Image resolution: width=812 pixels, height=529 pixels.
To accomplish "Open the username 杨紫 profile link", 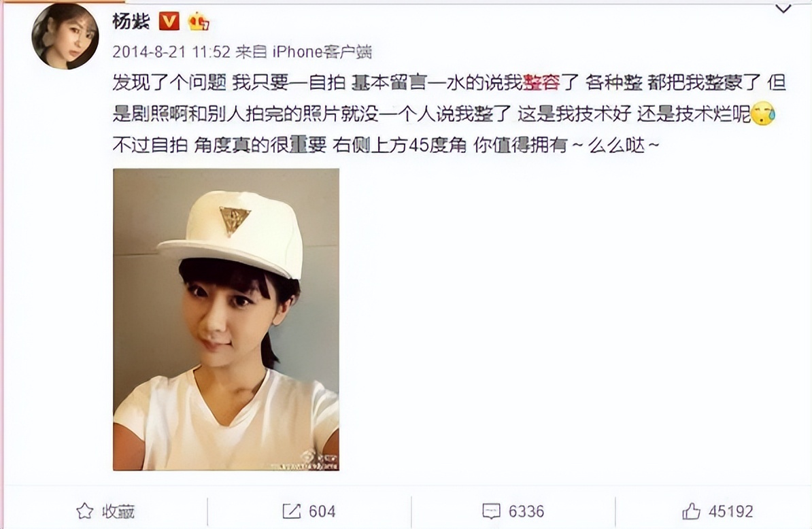I will tap(131, 21).
